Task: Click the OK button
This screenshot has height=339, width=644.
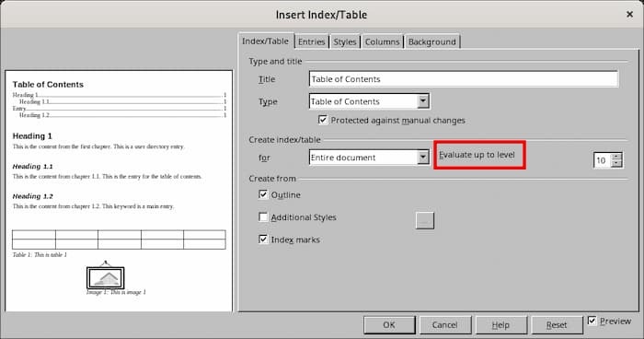Action: pyautogui.click(x=389, y=325)
